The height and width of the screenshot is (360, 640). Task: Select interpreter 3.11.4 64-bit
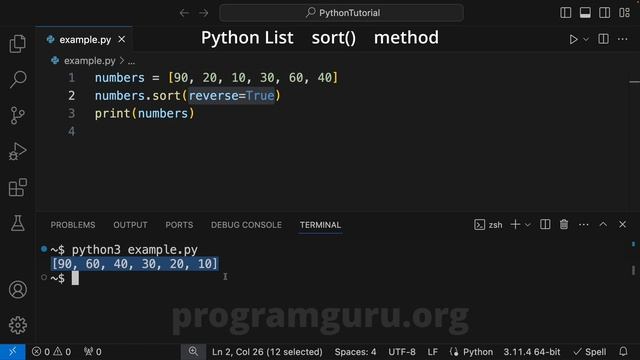click(532, 352)
